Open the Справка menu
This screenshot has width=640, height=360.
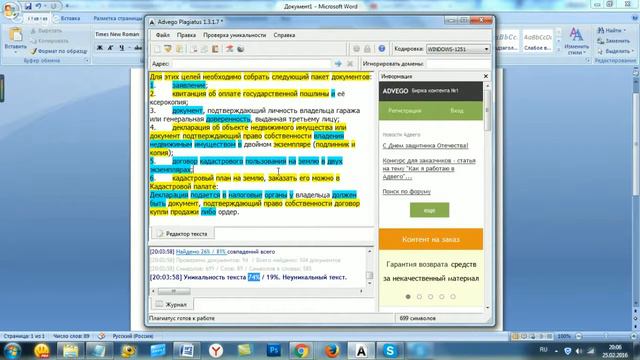click(284, 35)
